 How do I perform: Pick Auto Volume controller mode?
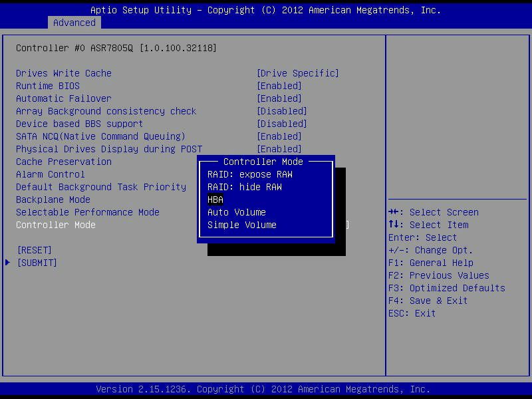237,212
